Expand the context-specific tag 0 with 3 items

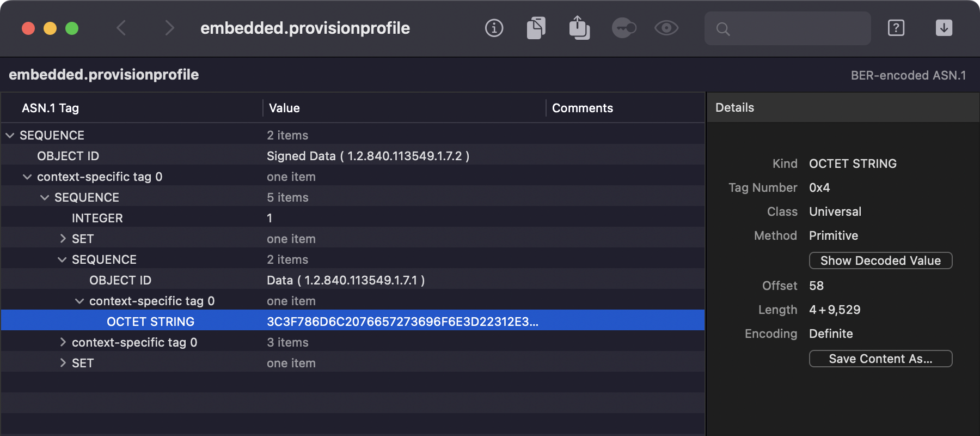[x=63, y=342]
